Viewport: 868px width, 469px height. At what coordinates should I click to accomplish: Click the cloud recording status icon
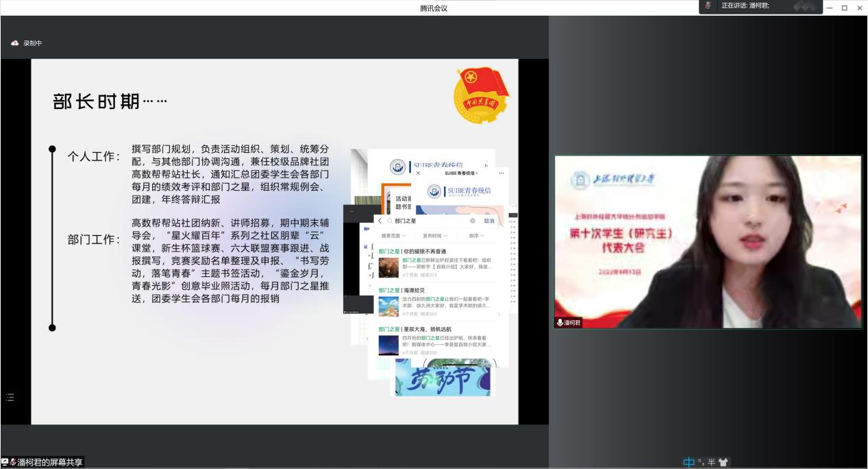pos(15,43)
